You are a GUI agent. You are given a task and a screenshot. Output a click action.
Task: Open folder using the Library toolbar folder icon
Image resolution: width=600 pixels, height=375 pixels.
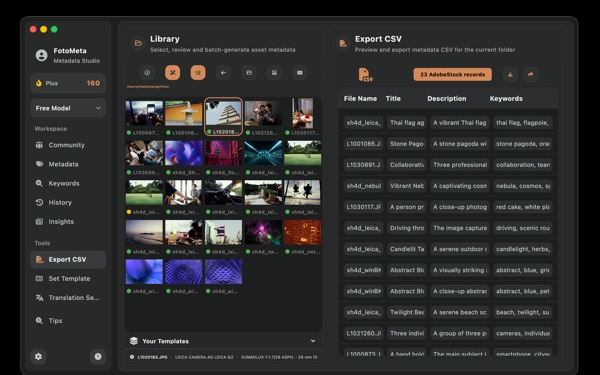tap(249, 73)
